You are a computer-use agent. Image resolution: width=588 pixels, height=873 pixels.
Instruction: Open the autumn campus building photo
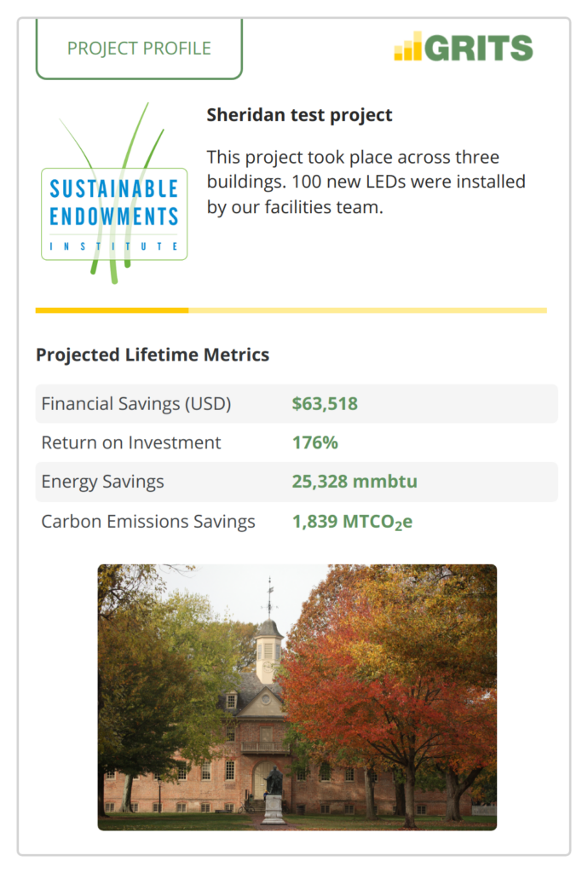point(297,697)
